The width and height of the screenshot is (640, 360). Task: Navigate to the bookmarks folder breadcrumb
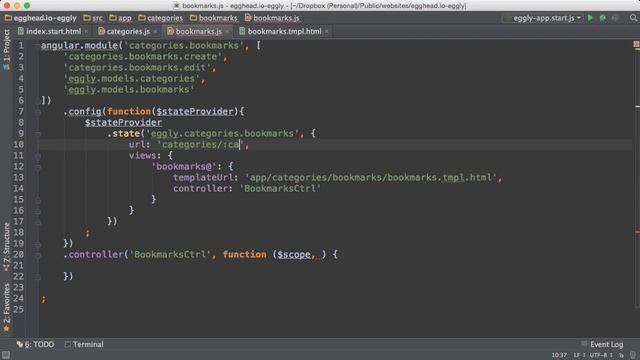pyautogui.click(x=214, y=18)
